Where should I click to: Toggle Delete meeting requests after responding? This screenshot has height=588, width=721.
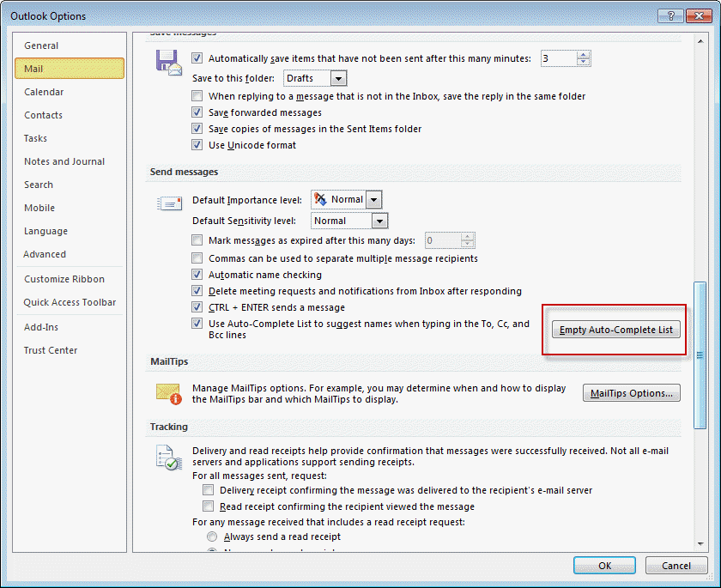click(197, 291)
